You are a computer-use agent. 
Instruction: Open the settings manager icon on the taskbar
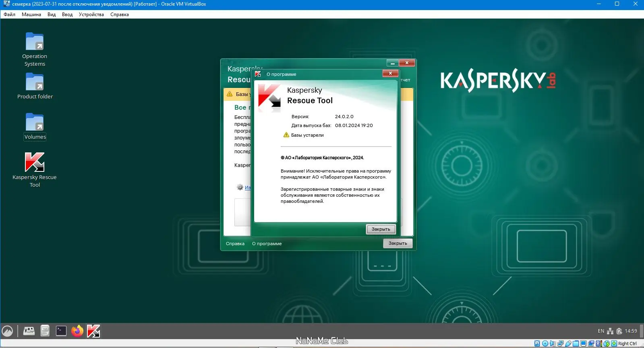point(29,331)
